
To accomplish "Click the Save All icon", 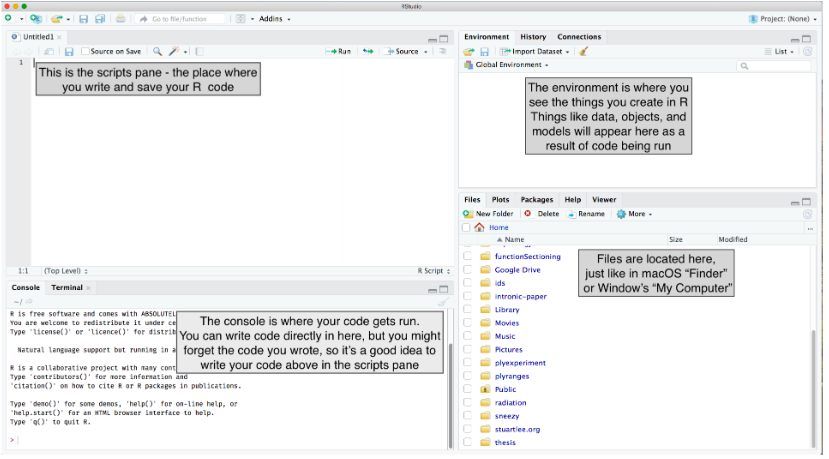I will click(x=100, y=19).
